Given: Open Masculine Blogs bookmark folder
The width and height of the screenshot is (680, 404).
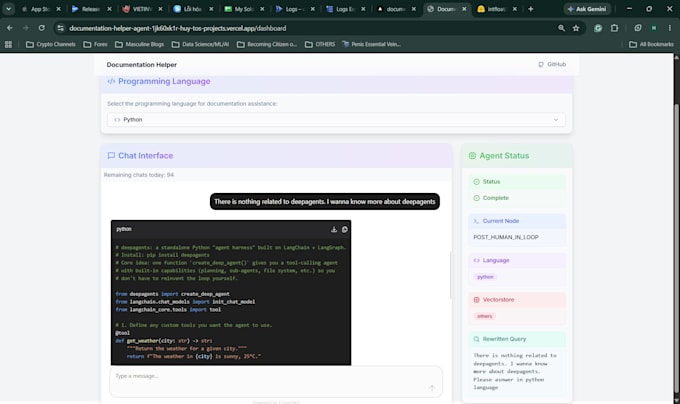Looking at the screenshot, I should pyautogui.click(x=140, y=44).
